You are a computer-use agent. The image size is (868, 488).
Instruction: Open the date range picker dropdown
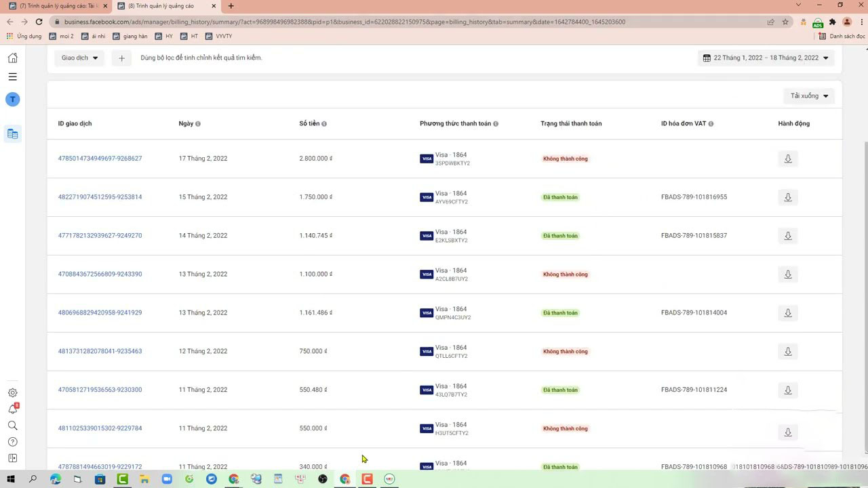coord(766,58)
